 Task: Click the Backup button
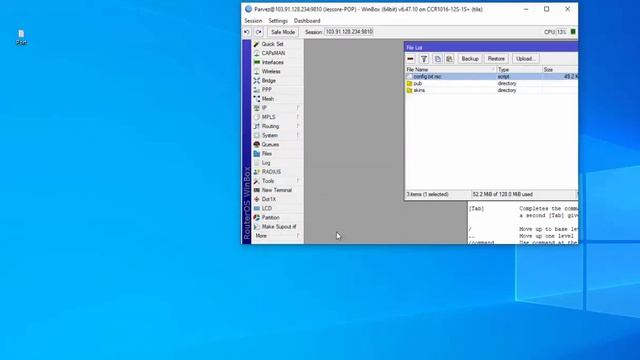coord(470,59)
